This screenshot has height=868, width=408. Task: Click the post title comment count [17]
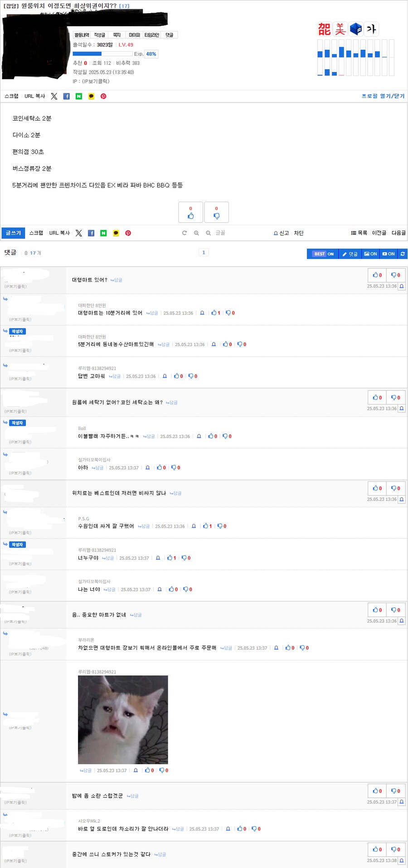pos(124,6)
